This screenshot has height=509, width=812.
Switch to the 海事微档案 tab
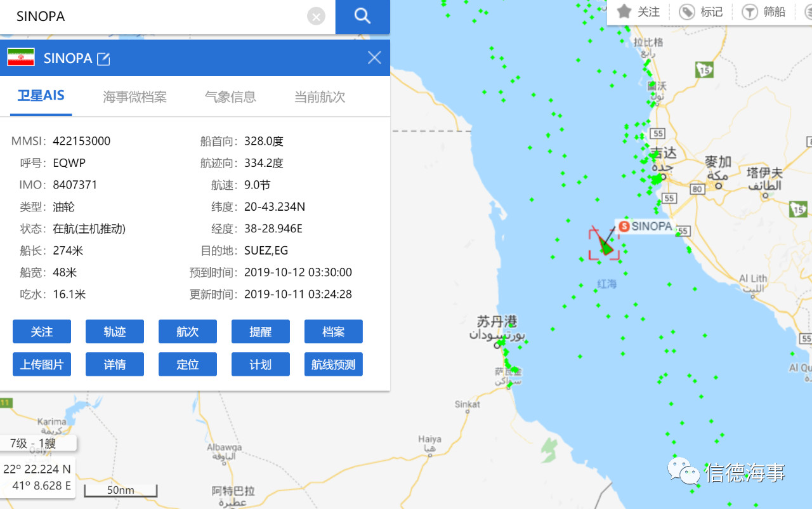click(135, 96)
